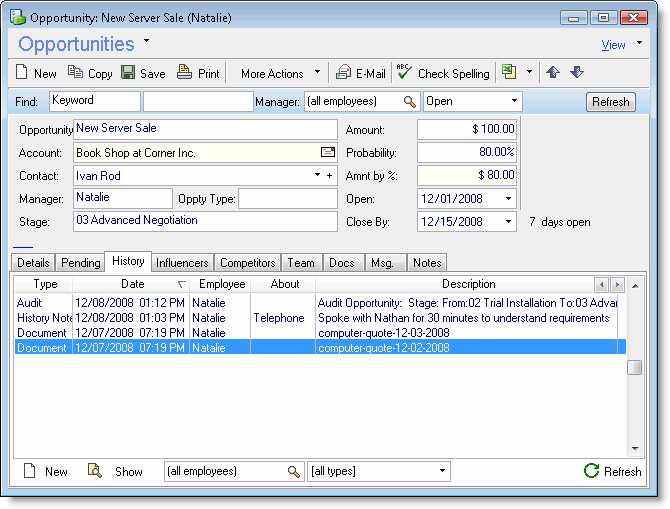Viewport: 670px width, 509px height.
Task: Switch to the Competitors tab
Action: click(247, 263)
